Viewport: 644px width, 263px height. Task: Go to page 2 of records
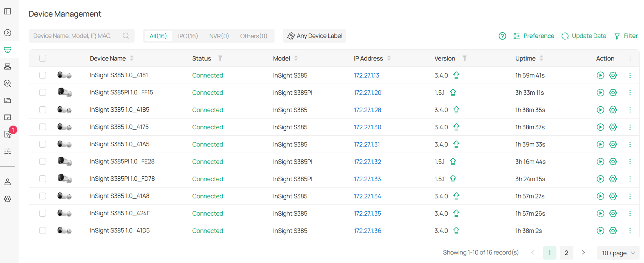tap(566, 253)
